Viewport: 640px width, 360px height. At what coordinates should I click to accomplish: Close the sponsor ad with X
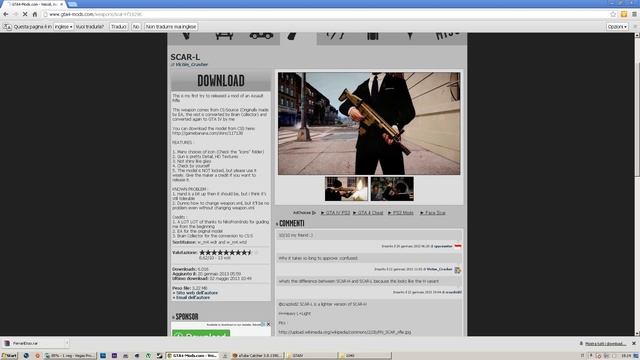268,324
